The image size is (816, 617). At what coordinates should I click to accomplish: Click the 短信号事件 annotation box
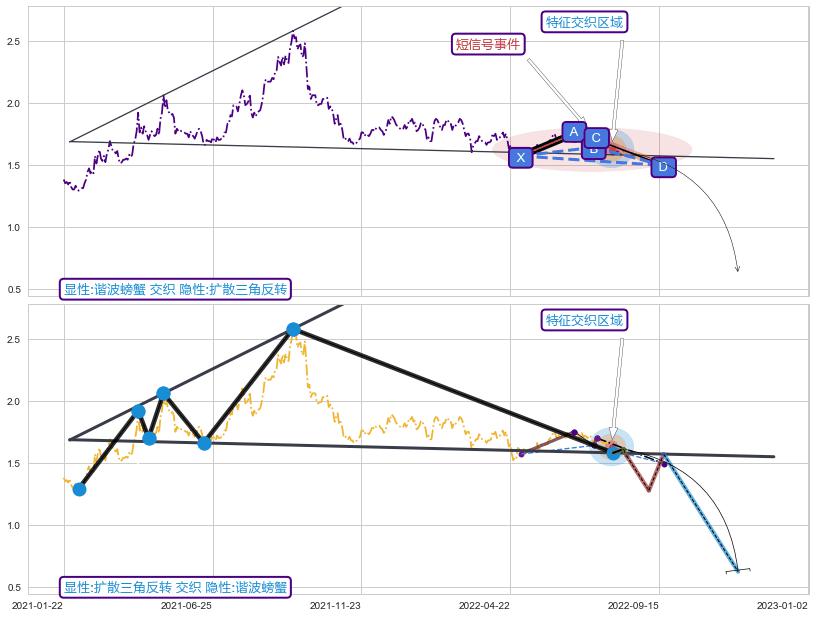(488, 44)
